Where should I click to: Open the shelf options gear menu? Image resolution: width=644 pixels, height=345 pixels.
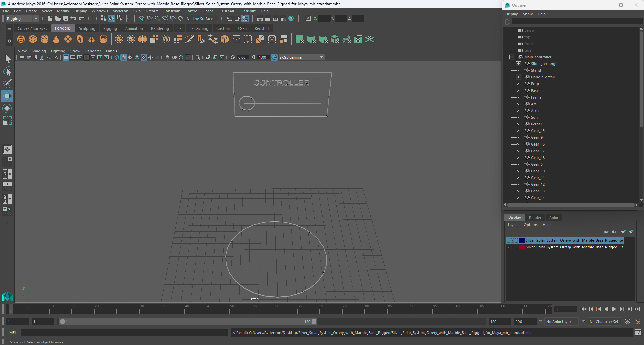click(9, 41)
